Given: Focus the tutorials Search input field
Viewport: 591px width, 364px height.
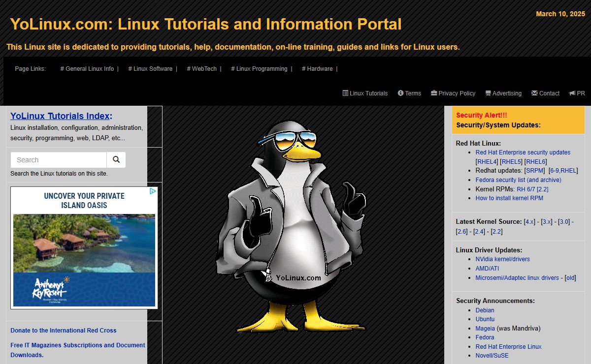Looking at the screenshot, I should point(59,160).
